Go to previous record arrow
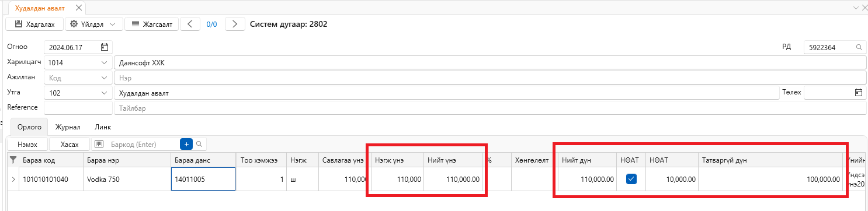Screen dimensions: 868x211 (x=190, y=24)
